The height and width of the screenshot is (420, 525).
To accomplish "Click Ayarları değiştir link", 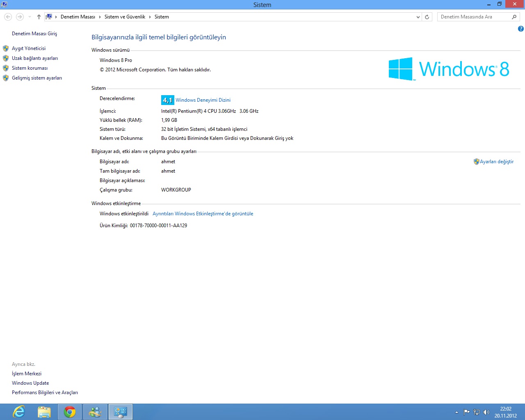I will pos(497,162).
